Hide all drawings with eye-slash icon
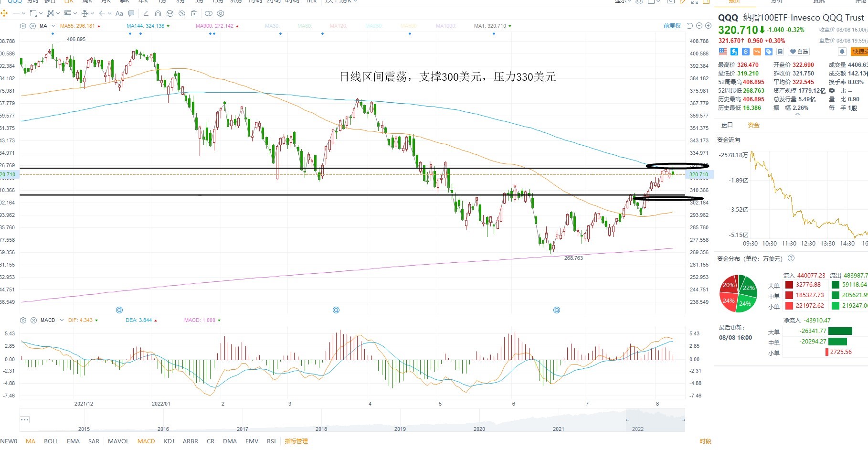 (x=182, y=13)
